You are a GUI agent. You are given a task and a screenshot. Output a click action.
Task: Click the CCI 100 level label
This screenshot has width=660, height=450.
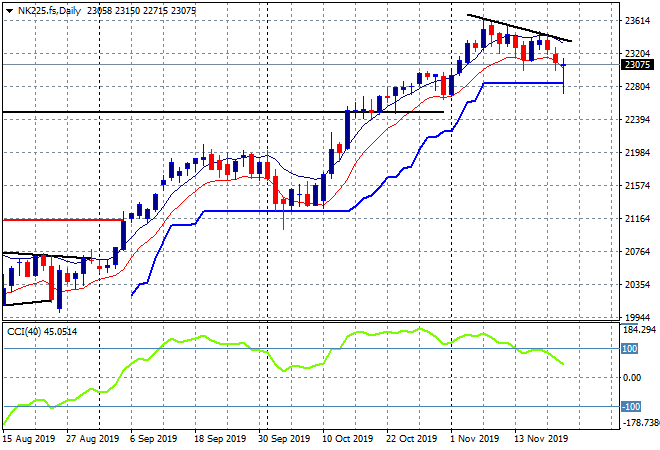click(630, 349)
